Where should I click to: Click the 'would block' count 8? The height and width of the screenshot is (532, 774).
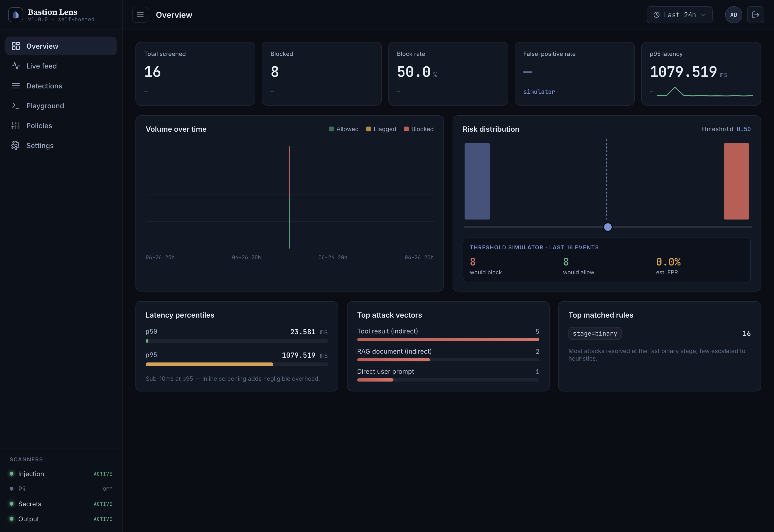click(x=473, y=262)
